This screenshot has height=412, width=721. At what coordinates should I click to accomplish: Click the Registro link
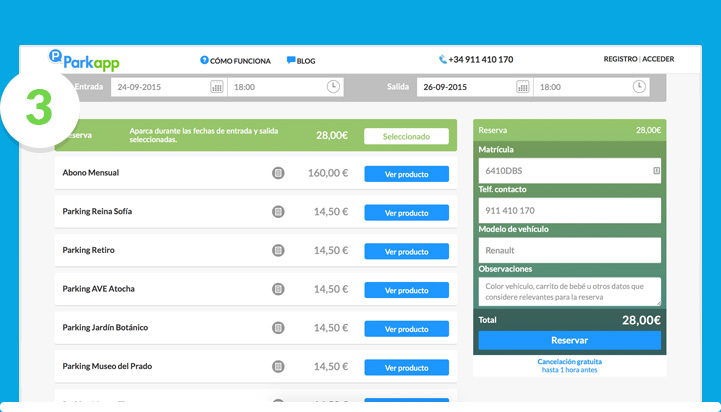click(x=620, y=59)
